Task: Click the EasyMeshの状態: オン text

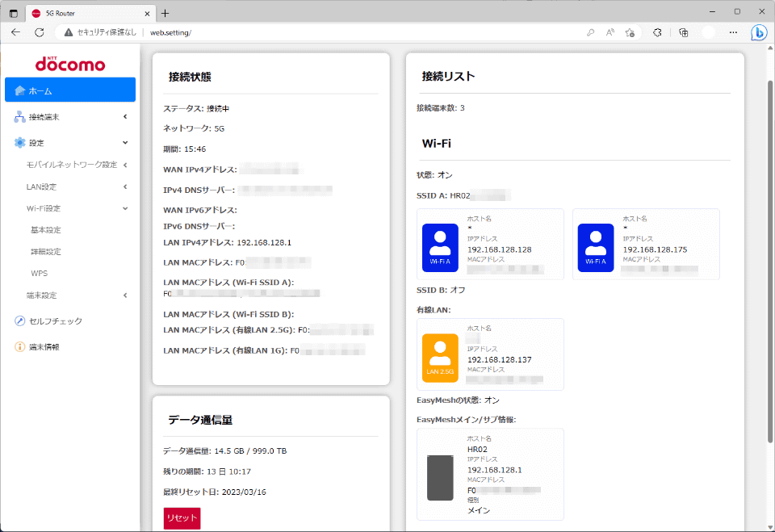Action: tap(459, 400)
